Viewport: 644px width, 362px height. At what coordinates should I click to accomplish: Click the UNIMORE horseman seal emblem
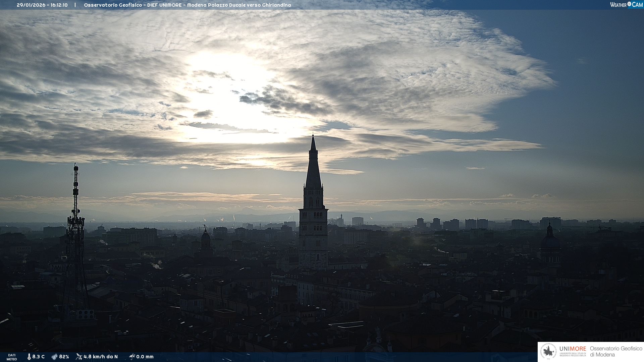[549, 352]
